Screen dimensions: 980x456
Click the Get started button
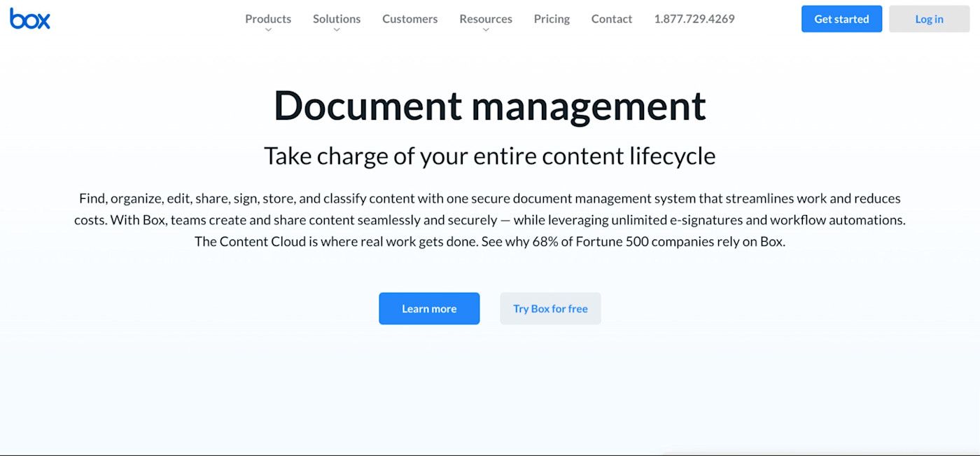841,19
